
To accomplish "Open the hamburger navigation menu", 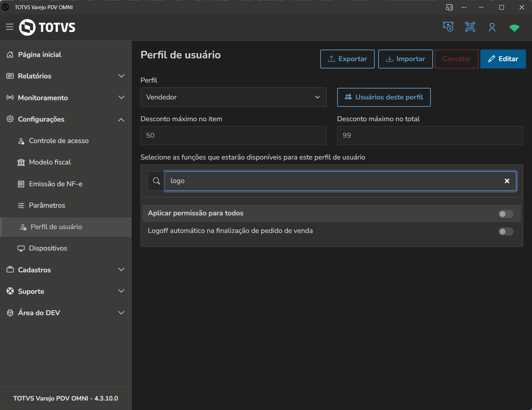I will 9,27.
